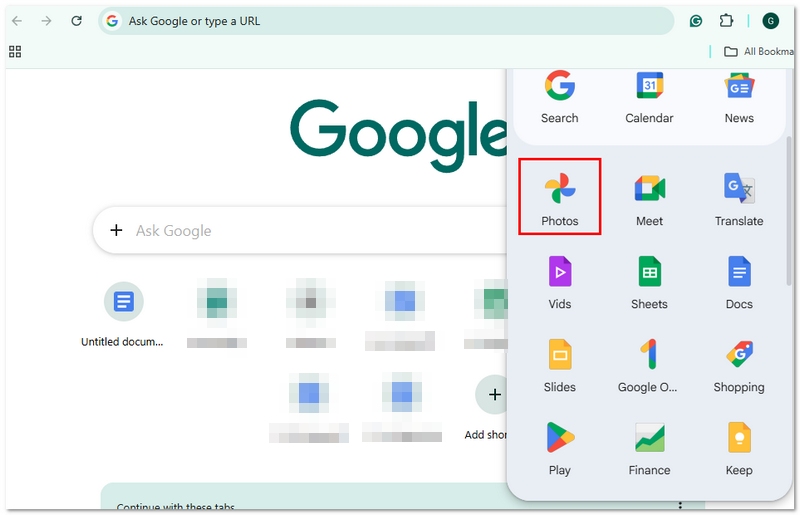Open Google One app

coord(648,365)
